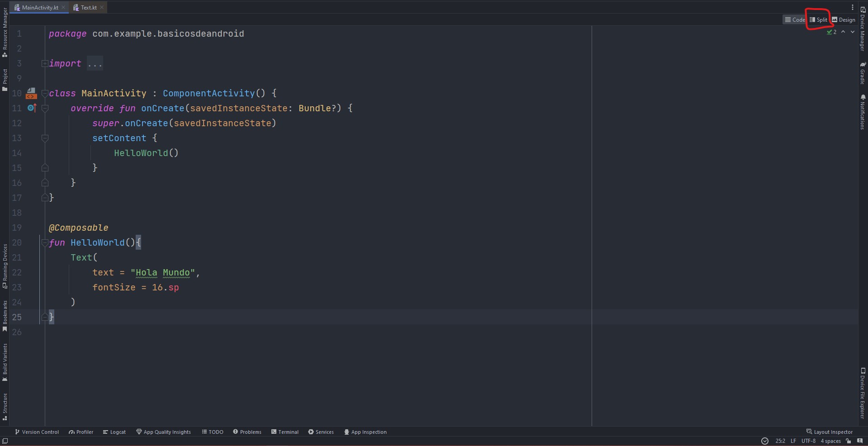Switch to the Text.kt editor tab

point(88,8)
